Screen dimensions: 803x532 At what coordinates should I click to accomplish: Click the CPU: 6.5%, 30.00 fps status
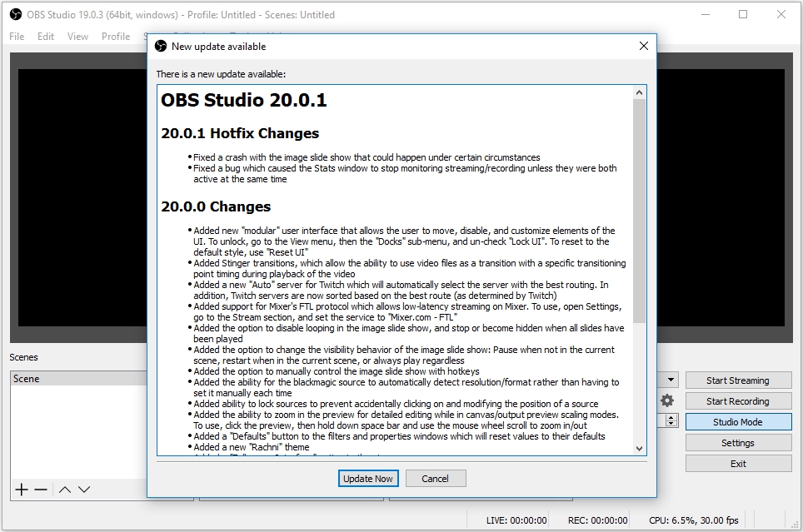(x=693, y=520)
